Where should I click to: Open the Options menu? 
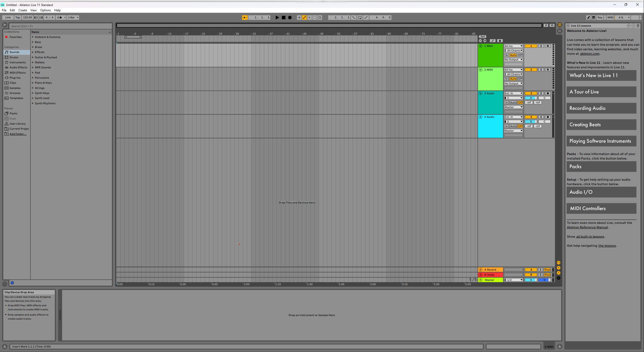tap(46, 10)
